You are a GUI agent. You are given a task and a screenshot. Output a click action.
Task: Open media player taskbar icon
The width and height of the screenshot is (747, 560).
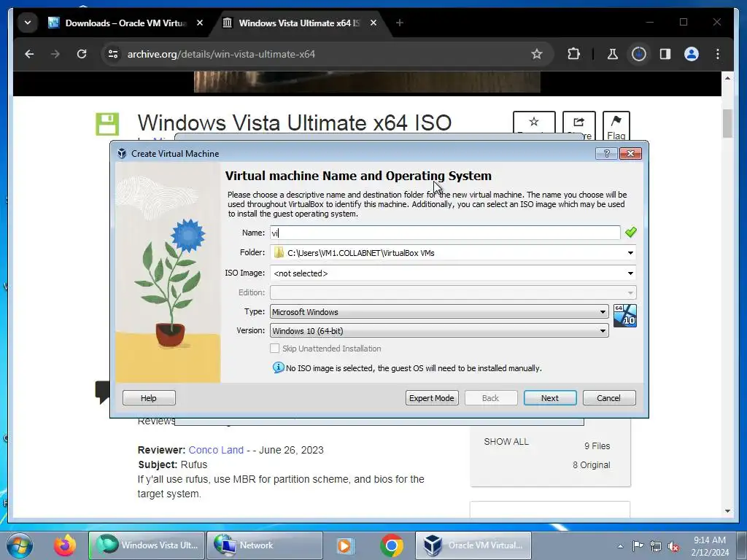coord(344,545)
